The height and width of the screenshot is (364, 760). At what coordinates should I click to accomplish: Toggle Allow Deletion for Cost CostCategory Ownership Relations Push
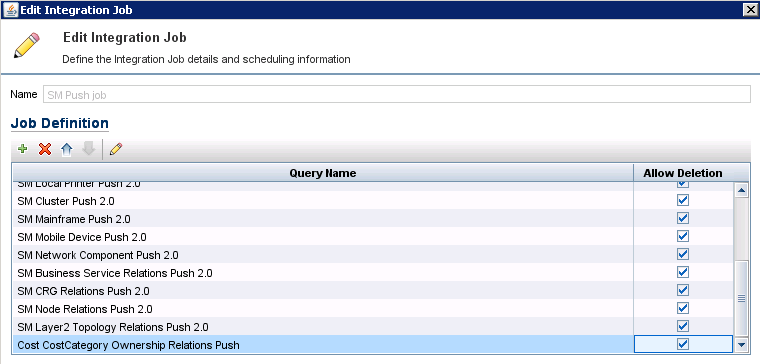tap(683, 344)
